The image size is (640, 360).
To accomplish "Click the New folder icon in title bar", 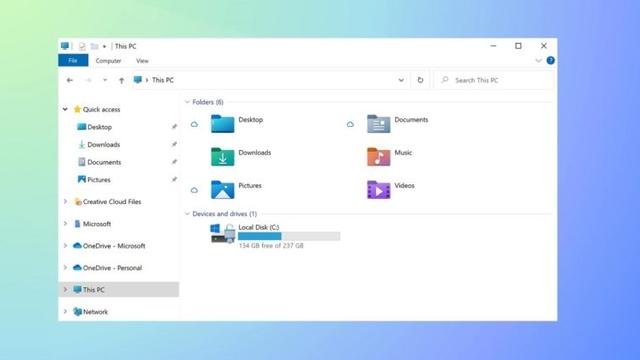I will click(x=94, y=46).
